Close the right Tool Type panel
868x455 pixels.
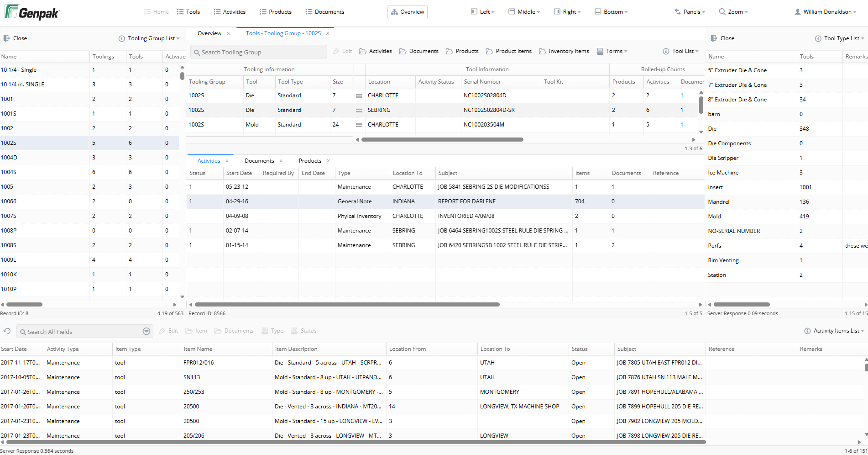722,38
